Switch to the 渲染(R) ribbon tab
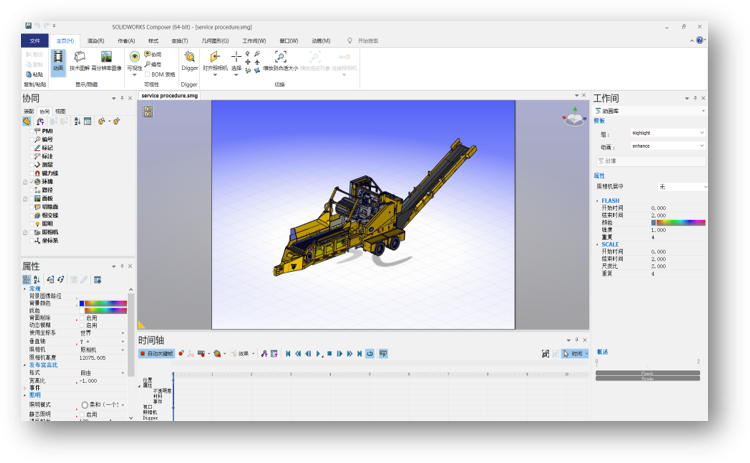Image resolution: width=750 pixels, height=463 pixels. [96, 41]
